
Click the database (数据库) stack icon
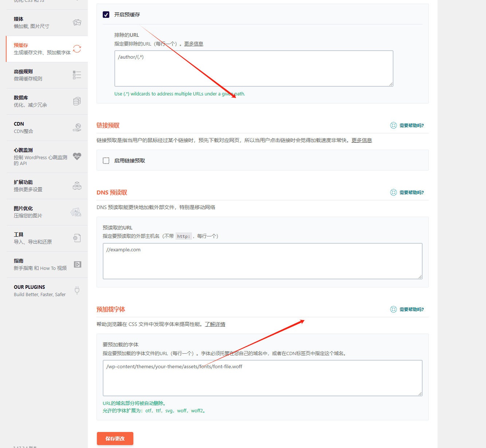pos(77,101)
